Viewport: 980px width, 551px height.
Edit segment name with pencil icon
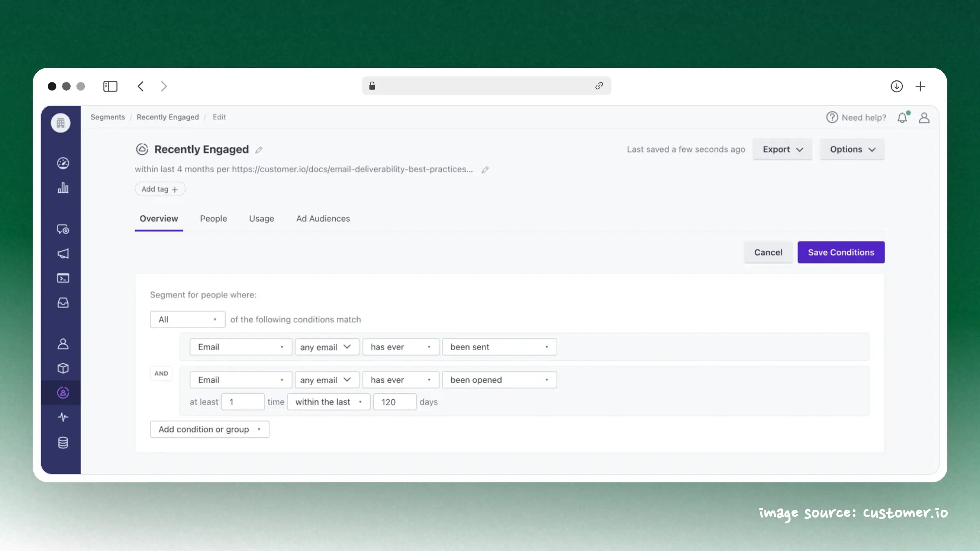[259, 150]
